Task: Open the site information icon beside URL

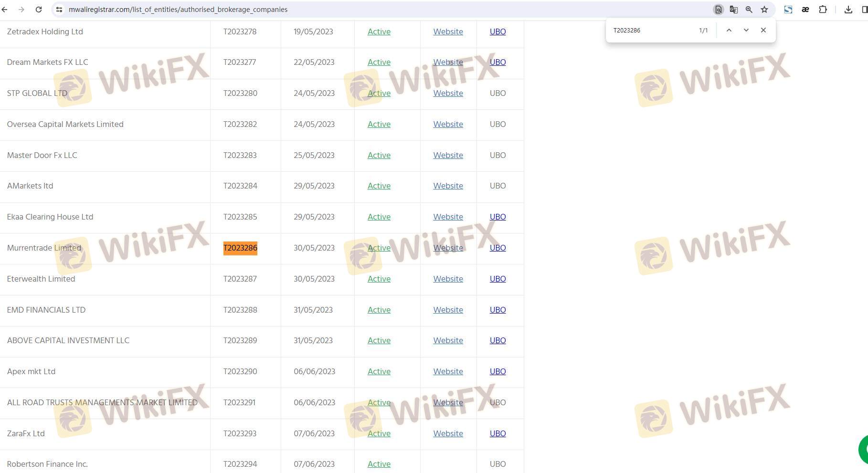Action: pyautogui.click(x=59, y=10)
